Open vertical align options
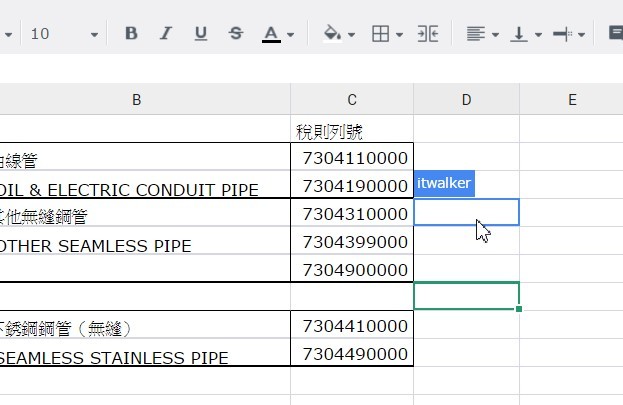The width and height of the screenshot is (623, 405). coord(519,34)
